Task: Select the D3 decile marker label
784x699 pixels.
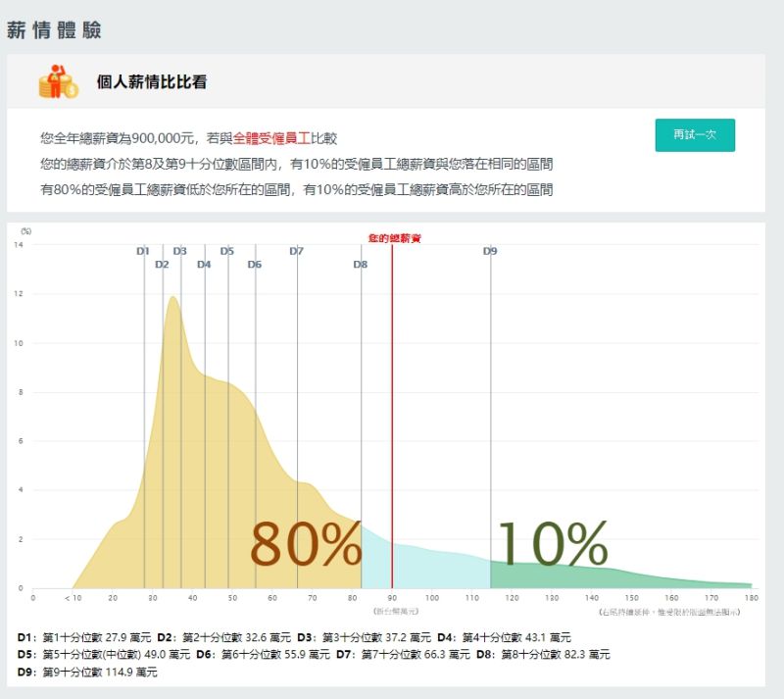Action: pos(179,251)
